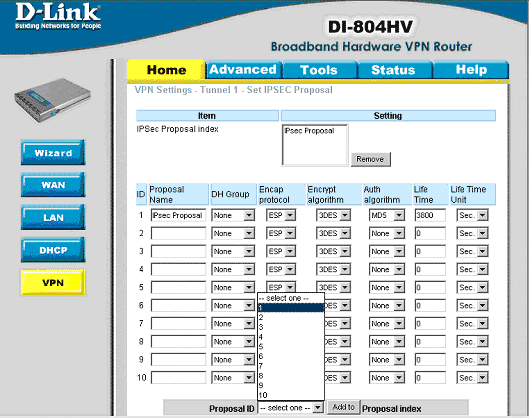Edit the Proposal Name field for ID 1

[178, 215]
